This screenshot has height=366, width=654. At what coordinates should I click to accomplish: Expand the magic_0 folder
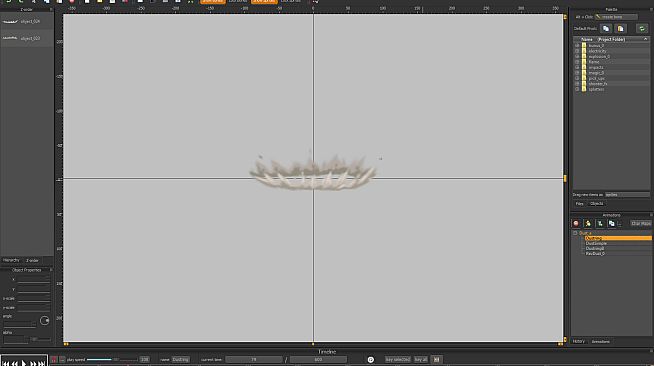577,73
